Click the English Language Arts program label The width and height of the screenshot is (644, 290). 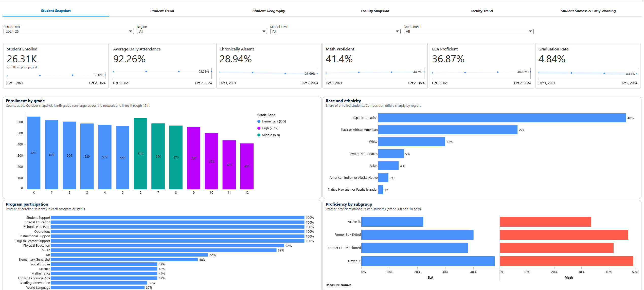pos(34,278)
